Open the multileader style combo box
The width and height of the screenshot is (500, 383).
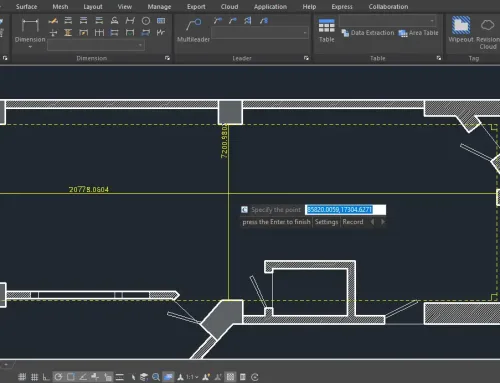260,33
